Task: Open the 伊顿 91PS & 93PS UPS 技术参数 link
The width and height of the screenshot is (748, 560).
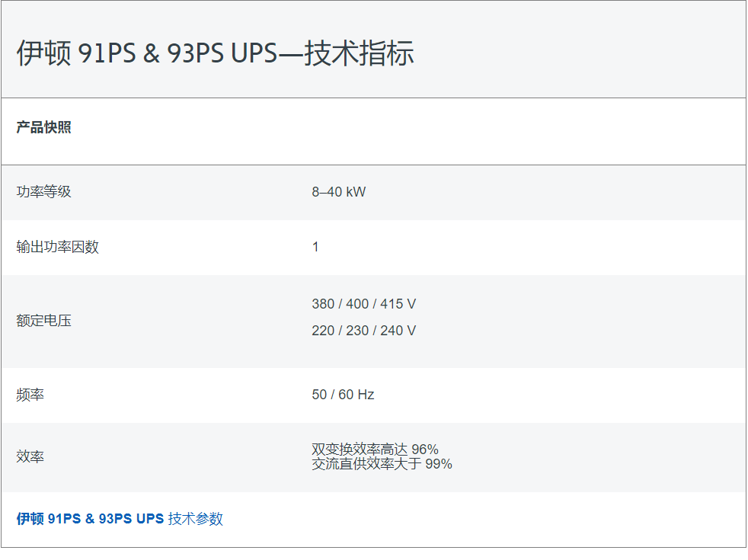Action: (120, 519)
